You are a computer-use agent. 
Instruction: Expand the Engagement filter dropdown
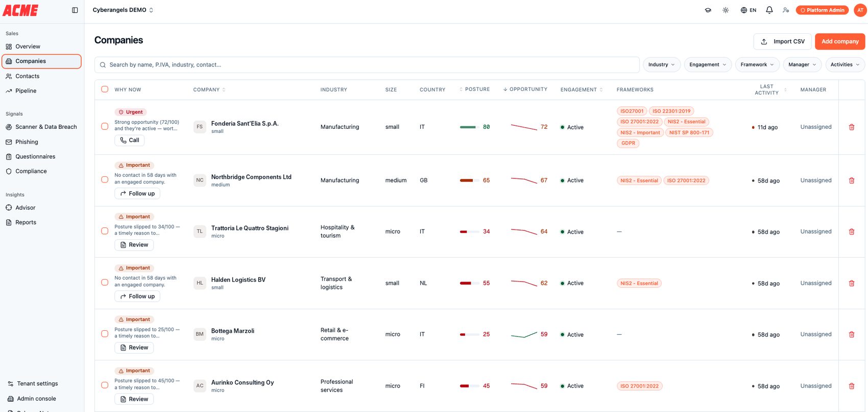pyautogui.click(x=708, y=65)
